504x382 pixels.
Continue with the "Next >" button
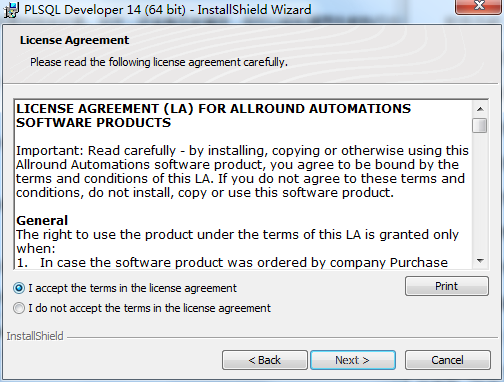pos(353,360)
